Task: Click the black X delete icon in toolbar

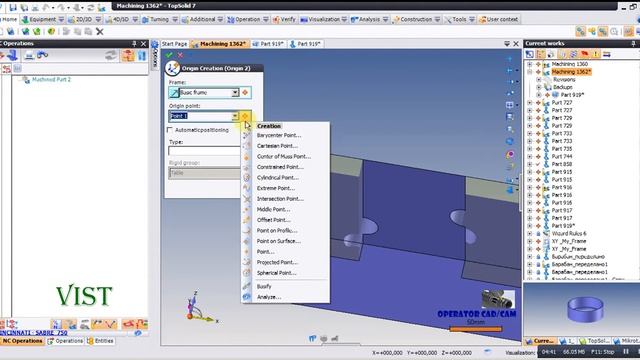Action: pyautogui.click(x=100, y=31)
